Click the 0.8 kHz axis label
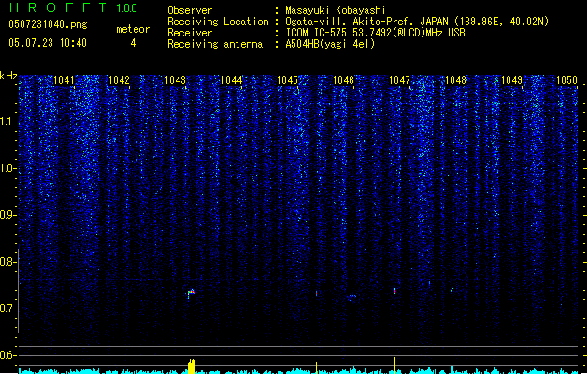The width and height of the screenshot is (588, 374). coord(7,262)
